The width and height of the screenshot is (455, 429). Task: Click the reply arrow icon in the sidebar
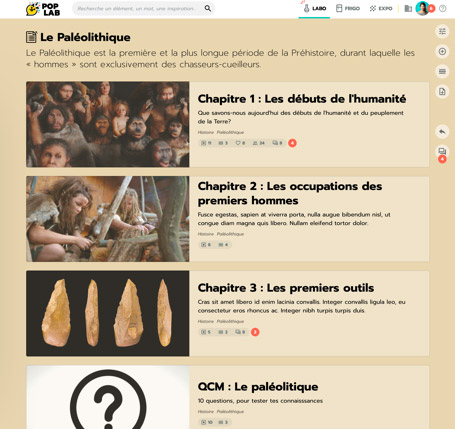pyautogui.click(x=442, y=132)
